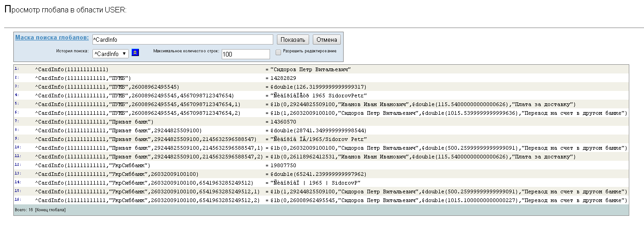Image resolution: width=644 pixels, height=231 pixels.
Task: Click the value ending "1965/Sidorov Petr"
Action: pyautogui.click(x=318, y=139)
